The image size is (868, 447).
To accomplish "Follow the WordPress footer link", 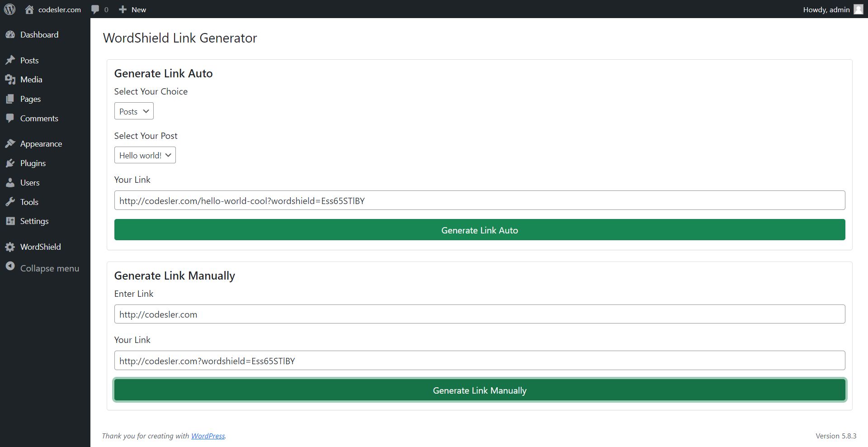I will point(208,436).
